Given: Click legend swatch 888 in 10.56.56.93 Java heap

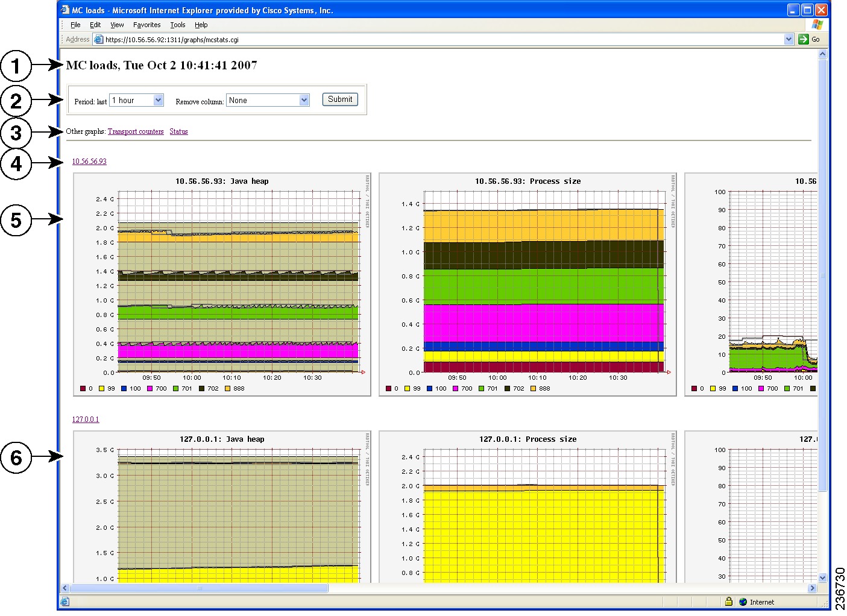Looking at the screenshot, I should tap(228, 389).
